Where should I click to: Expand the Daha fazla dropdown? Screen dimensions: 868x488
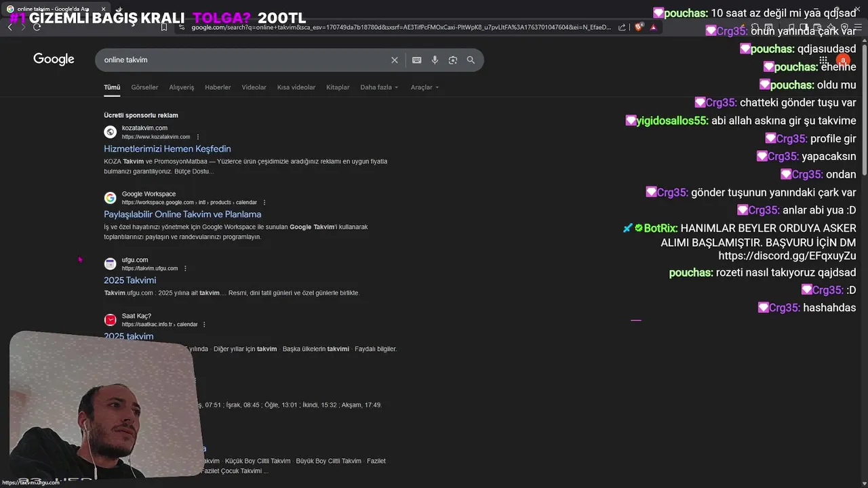pos(379,87)
